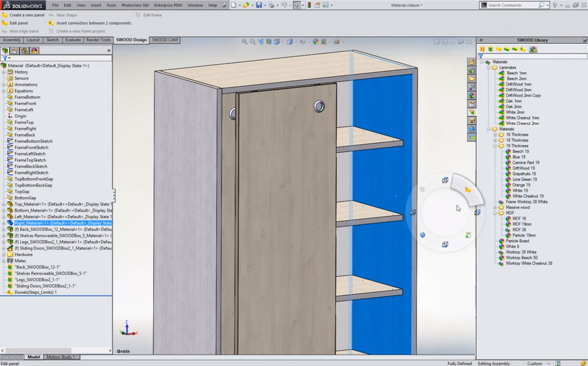Screen dimensions: 588x366
Task: Collapse the MDF folder
Action: click(495, 213)
